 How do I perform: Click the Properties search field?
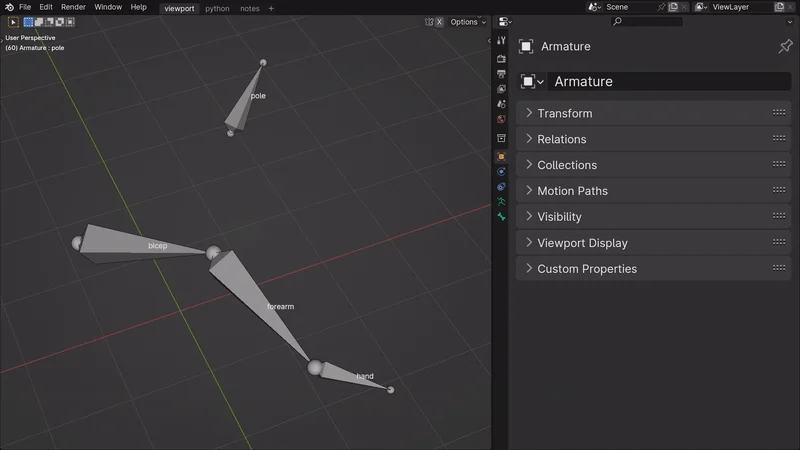[x=647, y=21]
